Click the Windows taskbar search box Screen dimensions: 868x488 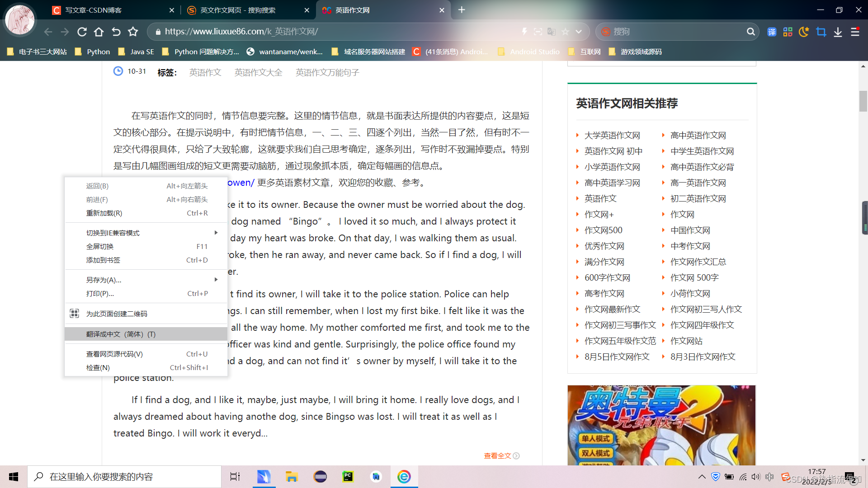click(124, 477)
